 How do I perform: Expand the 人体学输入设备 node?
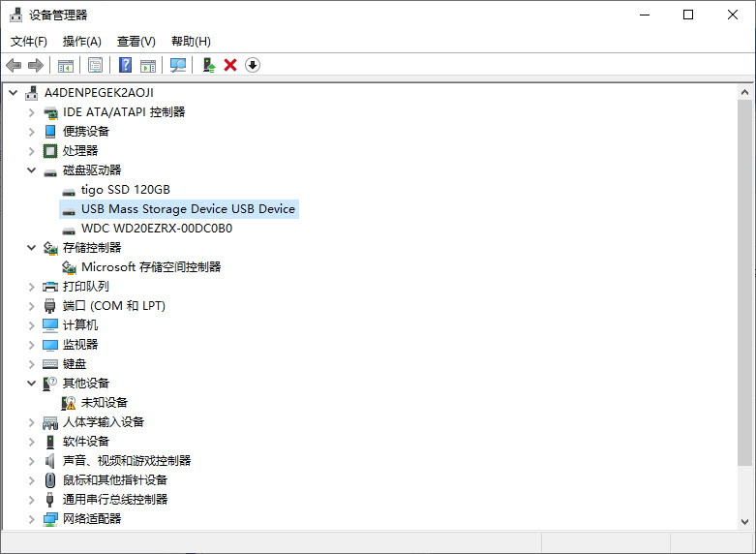(31, 422)
